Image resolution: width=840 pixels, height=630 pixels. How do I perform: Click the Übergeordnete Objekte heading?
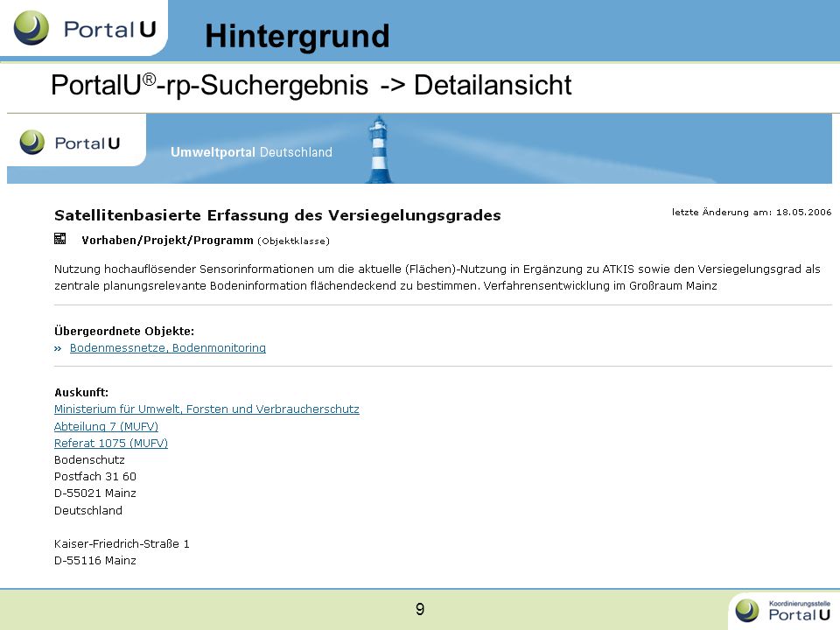(124, 331)
